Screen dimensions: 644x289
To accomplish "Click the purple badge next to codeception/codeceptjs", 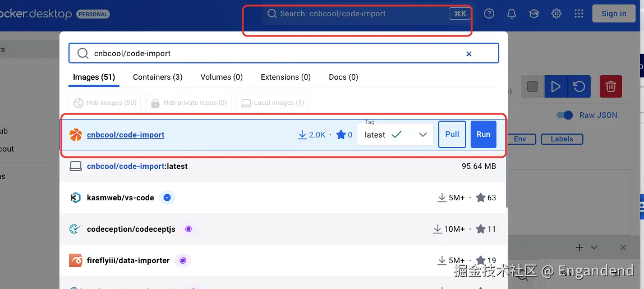I will coord(188,229).
